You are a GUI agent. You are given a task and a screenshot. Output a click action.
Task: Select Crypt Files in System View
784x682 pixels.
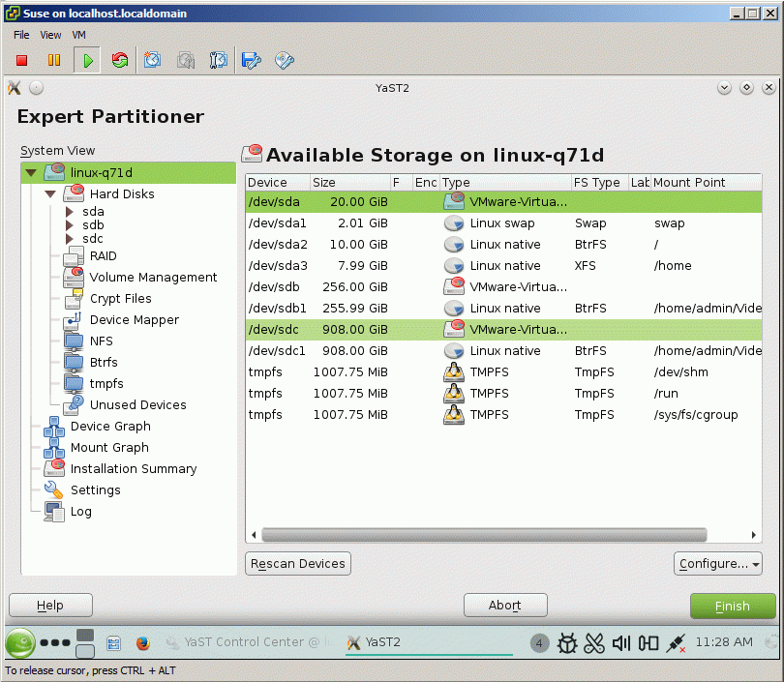(120, 299)
